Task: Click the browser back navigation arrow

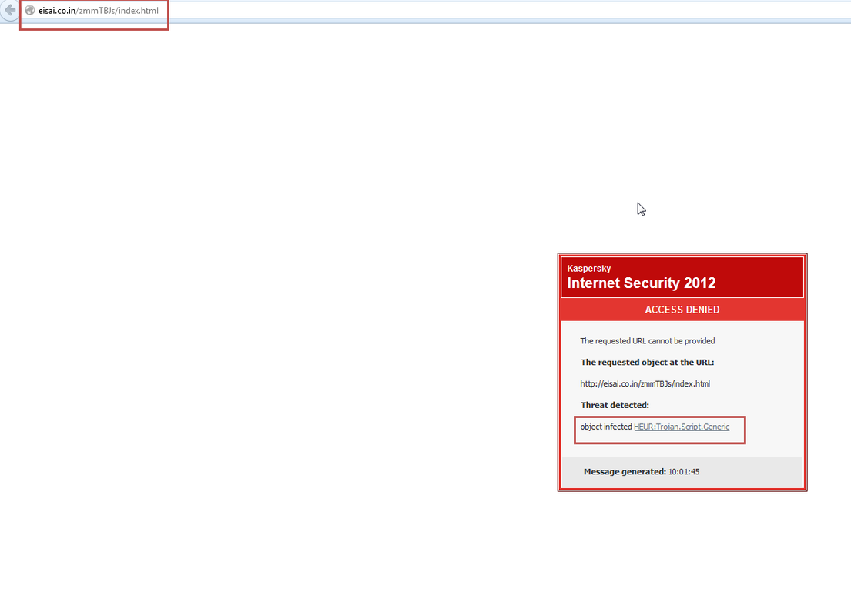Action: pyautogui.click(x=9, y=11)
